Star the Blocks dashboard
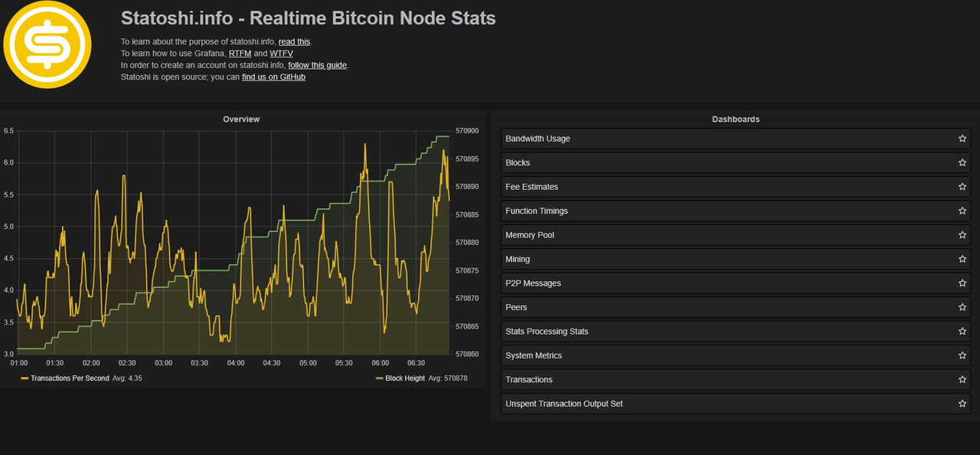 [962, 162]
